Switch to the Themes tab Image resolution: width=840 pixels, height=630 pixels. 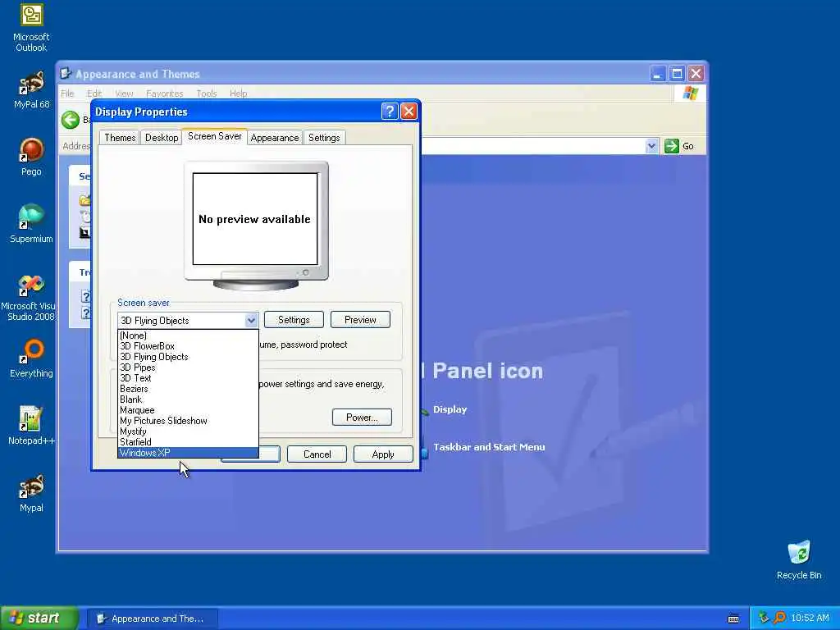pos(120,138)
